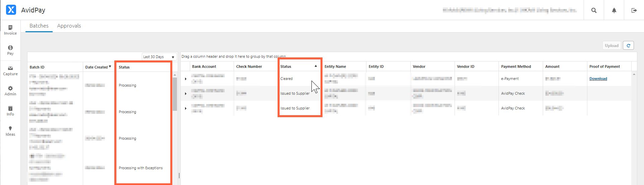
Task: Expand the Cleared payment row
Action: pos(186,79)
